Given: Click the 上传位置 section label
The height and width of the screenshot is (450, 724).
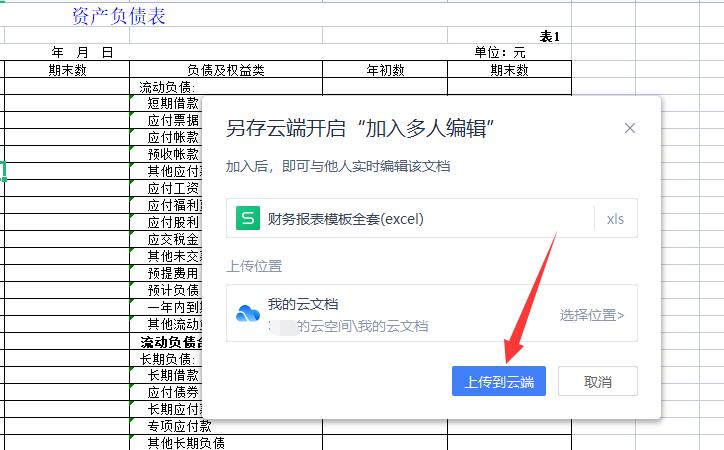Looking at the screenshot, I should point(254,266).
